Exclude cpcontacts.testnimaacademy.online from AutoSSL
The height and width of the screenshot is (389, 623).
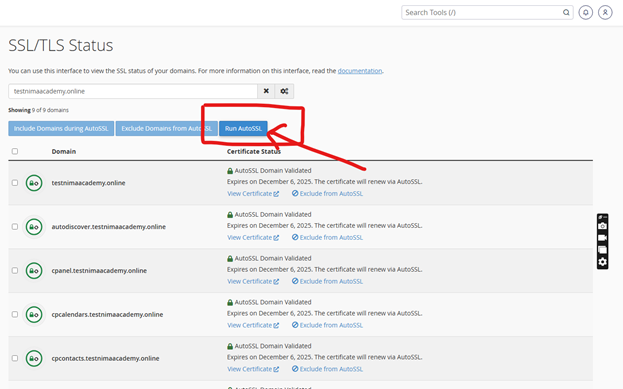pos(327,369)
